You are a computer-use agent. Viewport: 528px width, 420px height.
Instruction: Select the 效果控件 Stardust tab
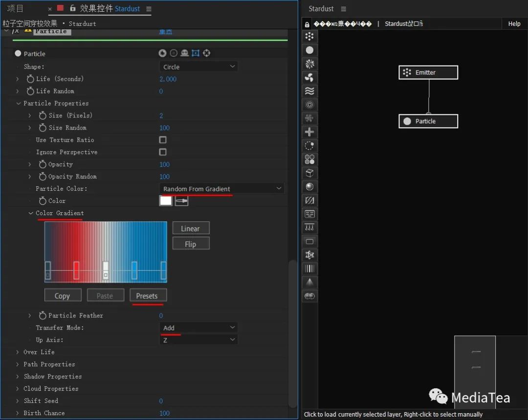pos(110,8)
